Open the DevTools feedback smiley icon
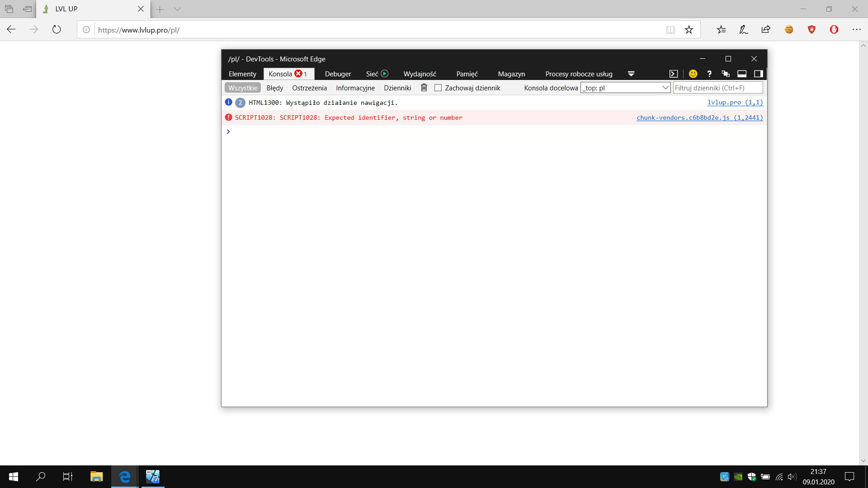 [x=693, y=74]
